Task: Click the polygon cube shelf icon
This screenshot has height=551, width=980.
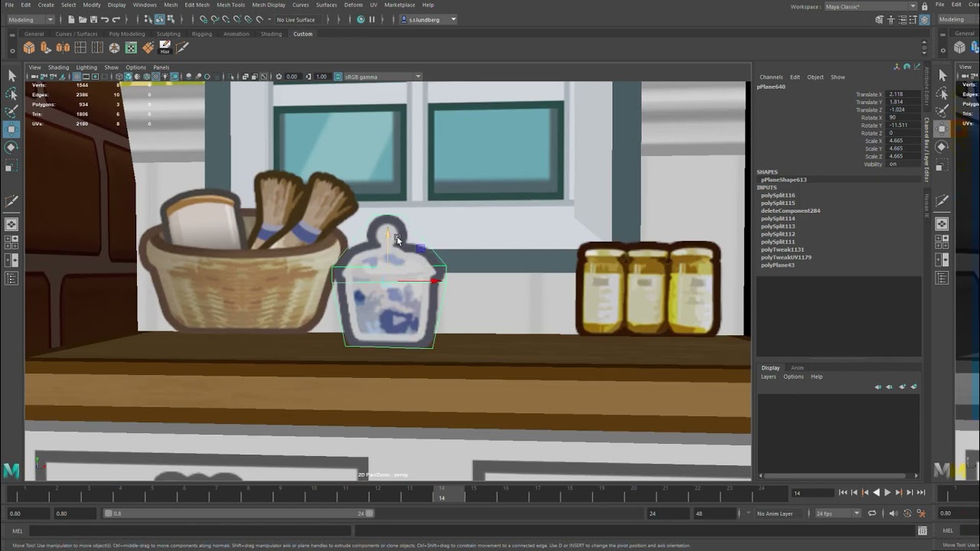Action: [x=29, y=47]
